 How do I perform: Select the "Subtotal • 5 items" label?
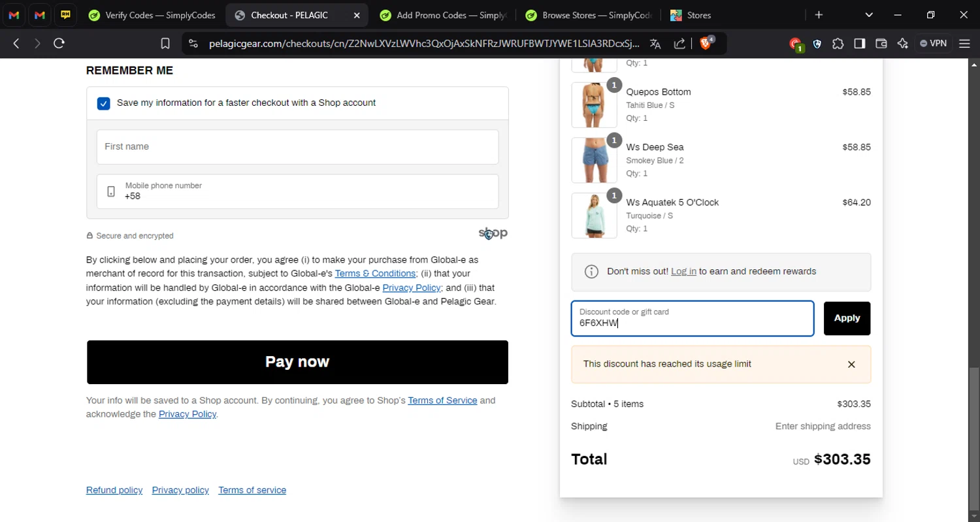point(607,404)
